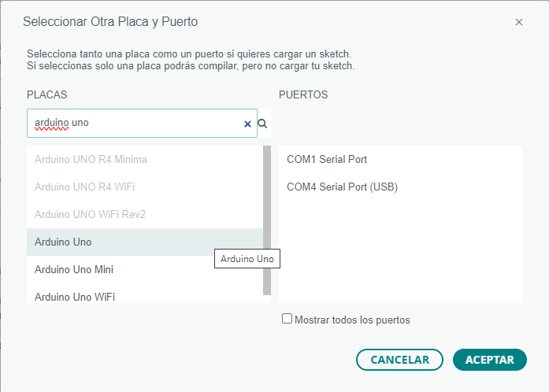
Task: Pick Arduino UNO WiFi Rev2 board
Action: pyautogui.click(x=90, y=214)
